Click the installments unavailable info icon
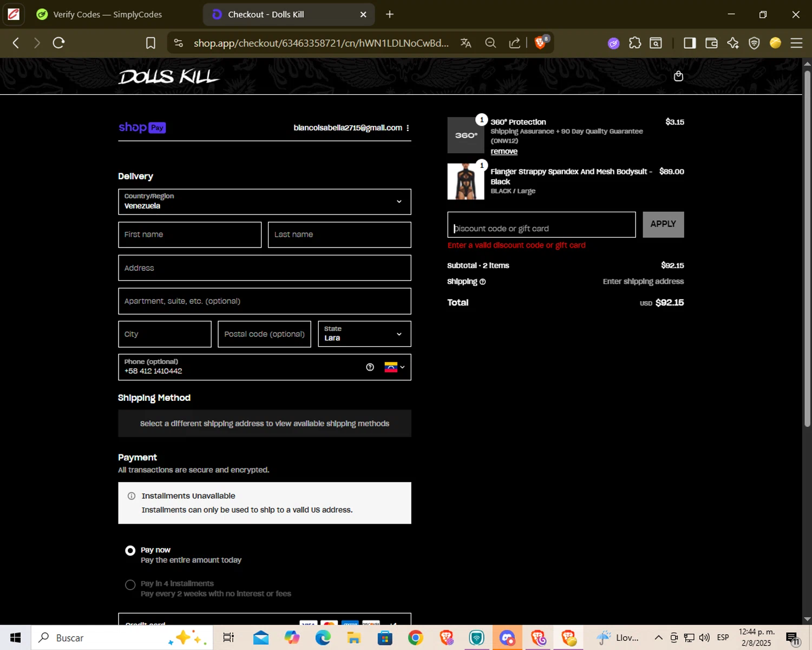This screenshot has height=650, width=812. coord(131,496)
